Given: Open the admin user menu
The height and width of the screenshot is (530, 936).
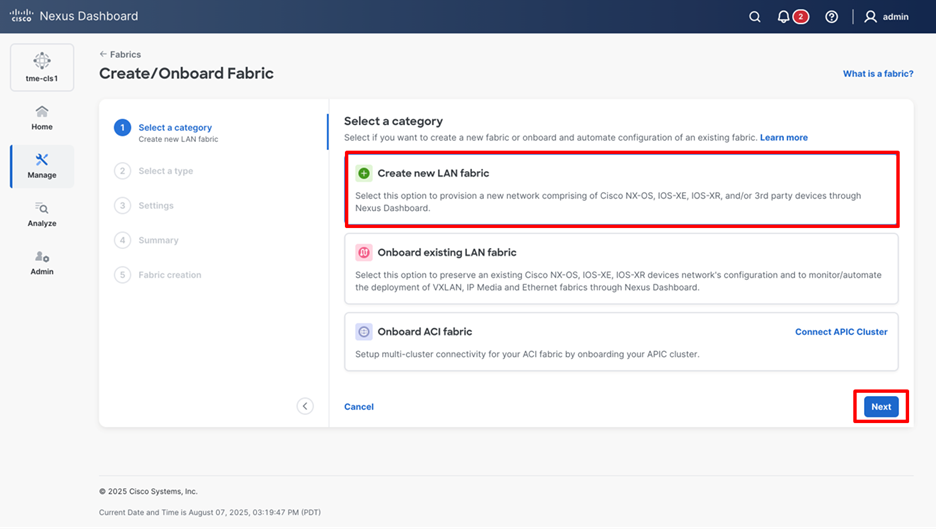Looking at the screenshot, I should click(886, 17).
